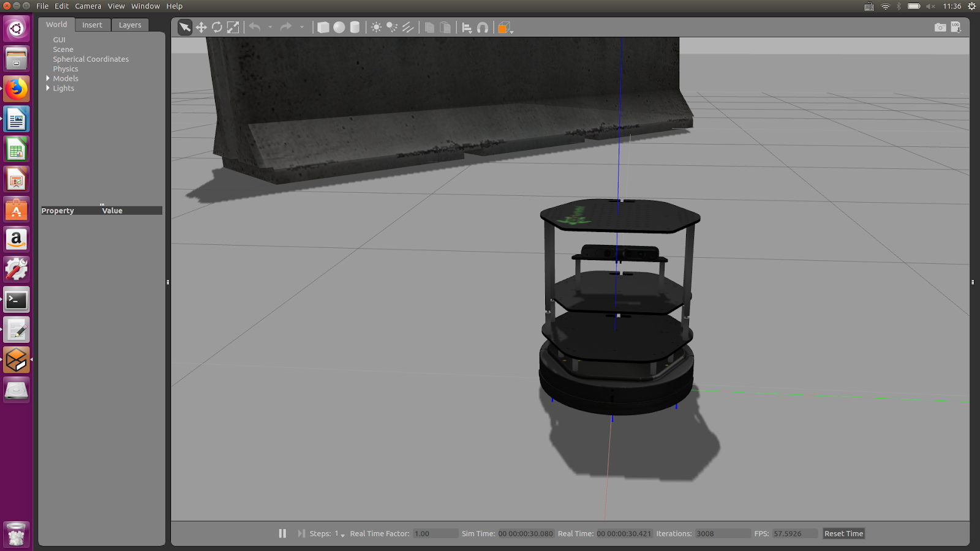The image size is (980, 551).
Task: Click the clock showing 11:36
Action: coord(952,6)
